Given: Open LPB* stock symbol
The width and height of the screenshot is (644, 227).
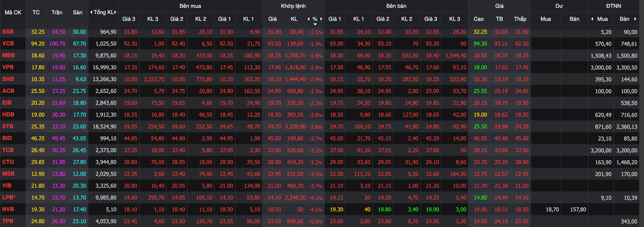Looking at the screenshot, I should pos(9,197).
